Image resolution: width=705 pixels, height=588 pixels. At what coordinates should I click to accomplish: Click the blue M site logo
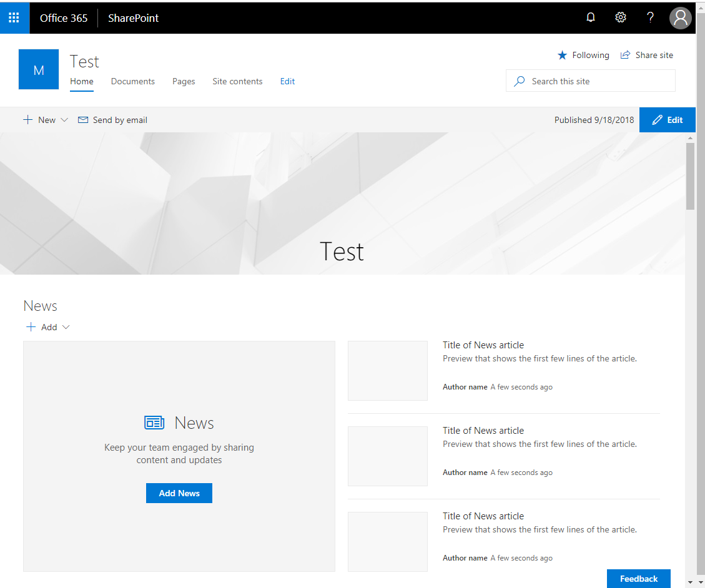(x=38, y=69)
